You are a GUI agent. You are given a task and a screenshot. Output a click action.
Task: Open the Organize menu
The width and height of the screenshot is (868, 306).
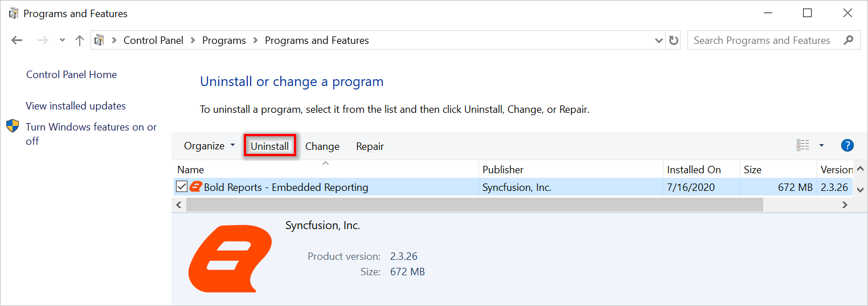point(209,146)
